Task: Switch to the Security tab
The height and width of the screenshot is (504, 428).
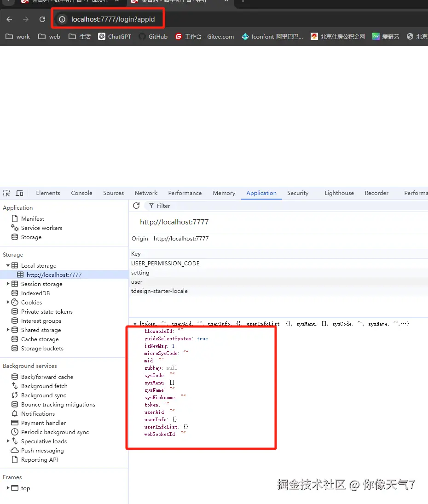Action: tap(298, 193)
